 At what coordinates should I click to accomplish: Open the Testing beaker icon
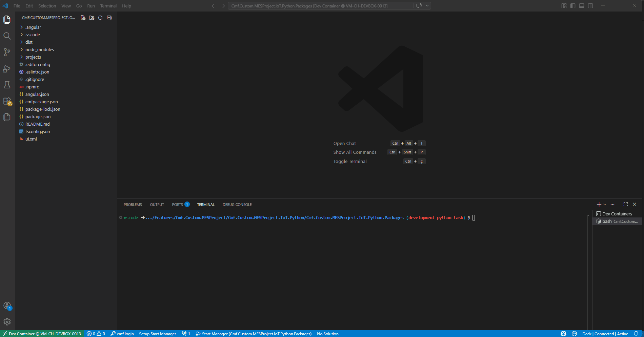click(7, 85)
